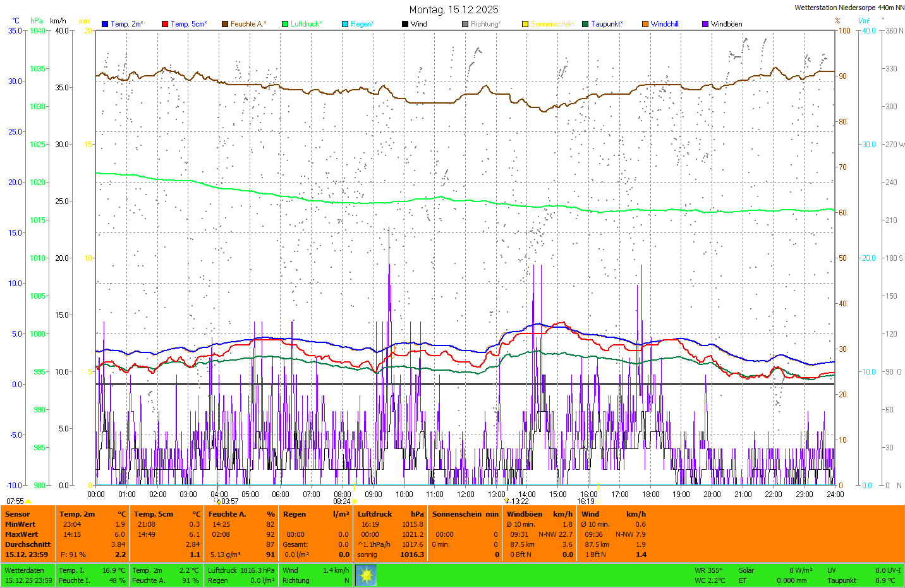The height and width of the screenshot is (588, 905).
Task: Click the Luftdruck column header in table
Action: coord(375,514)
